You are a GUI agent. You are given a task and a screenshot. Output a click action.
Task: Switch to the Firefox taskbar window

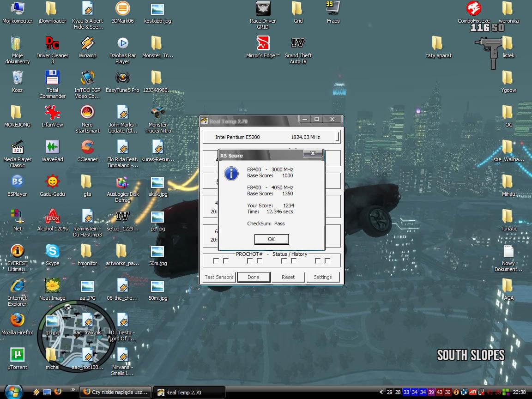pyautogui.click(x=115, y=392)
